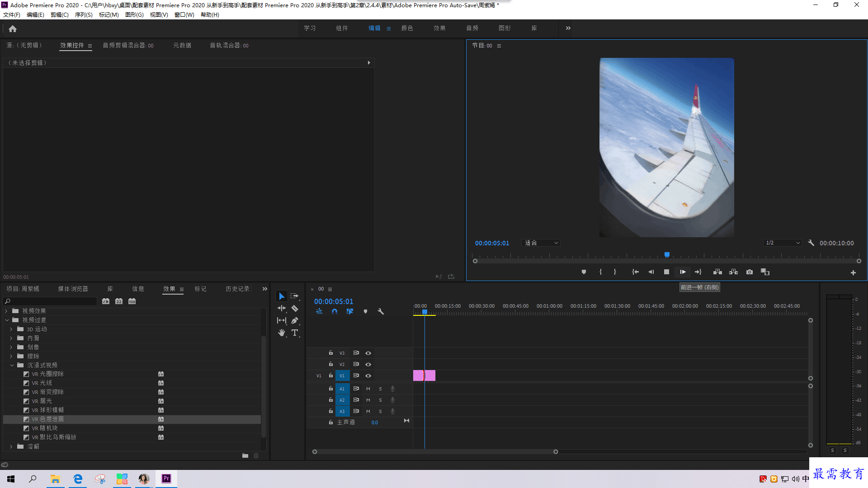Click the Add Marker button in Program monitor
Viewport: 868px width, 488px height.
584,272
